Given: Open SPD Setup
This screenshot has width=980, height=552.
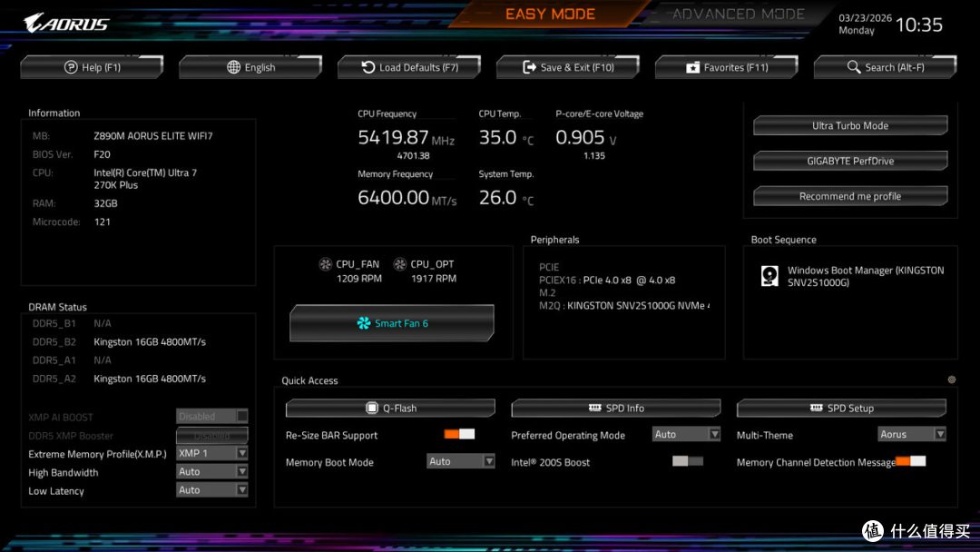Looking at the screenshot, I should 841,409.
